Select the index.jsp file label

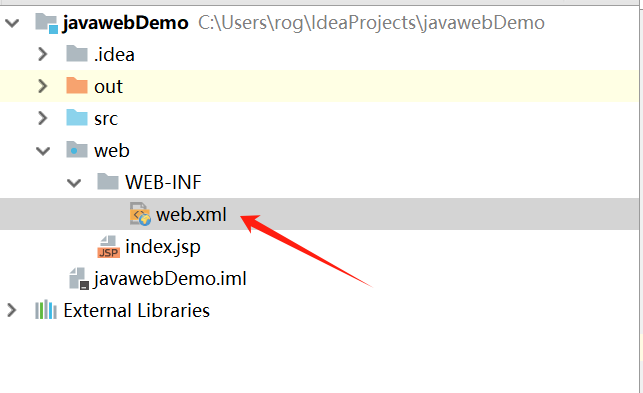coord(163,247)
